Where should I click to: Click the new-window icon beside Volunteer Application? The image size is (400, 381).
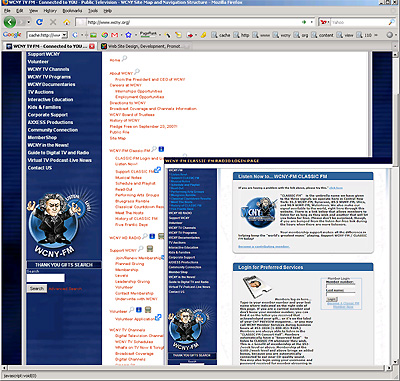pos(158,317)
